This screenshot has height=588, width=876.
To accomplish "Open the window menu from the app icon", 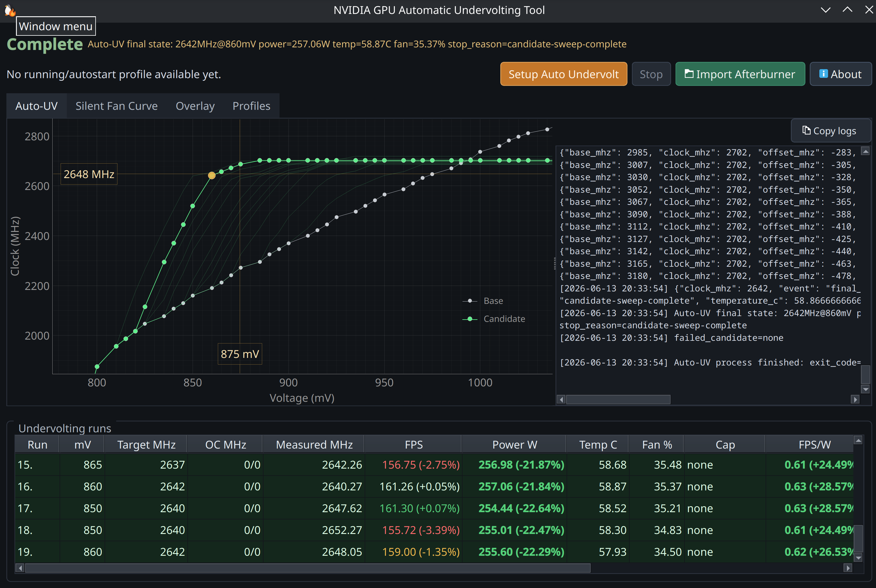I will pos(10,10).
